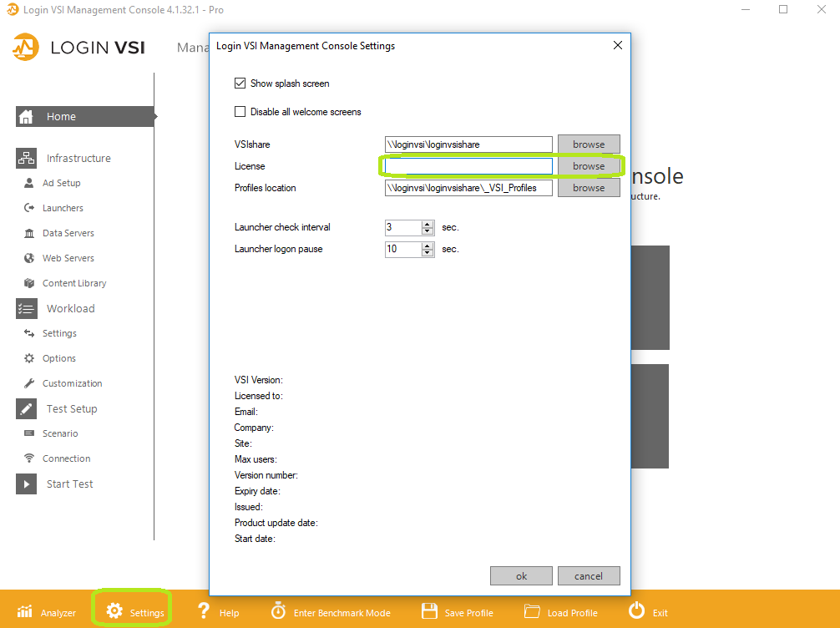The height and width of the screenshot is (628, 840).
Task: Click the Web Servers globe icon
Action: 29,258
